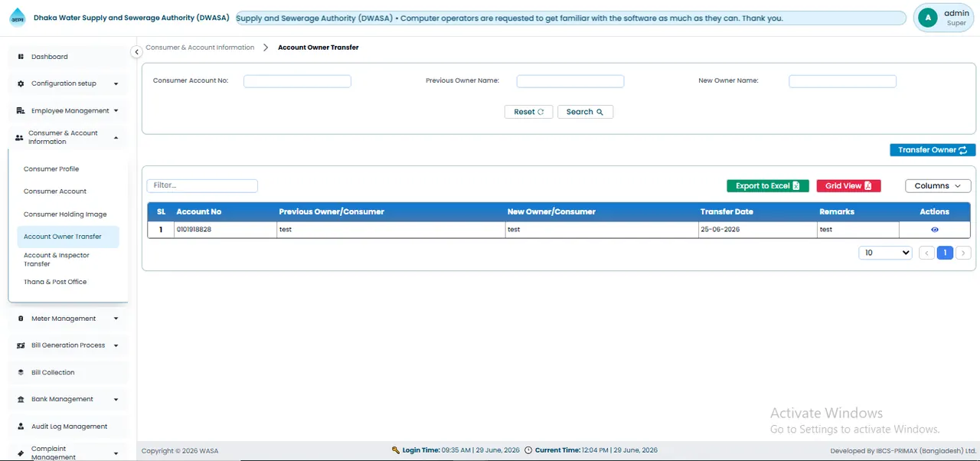
Task: Click the Filter text box
Action: coord(202,185)
